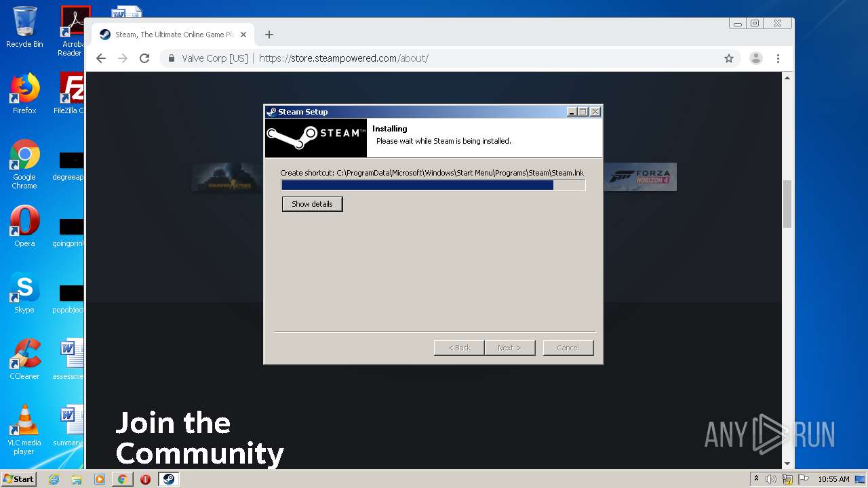
Task: Click the Valve Corp security lock icon
Action: tap(172, 58)
